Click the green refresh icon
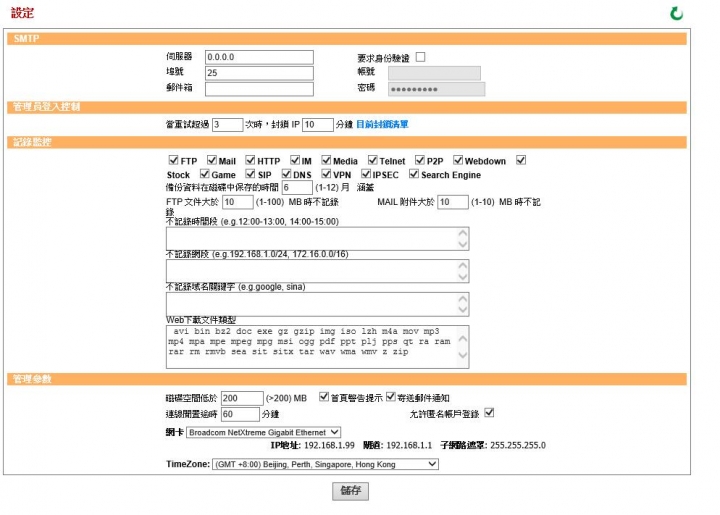720x515 pixels. coord(676,13)
